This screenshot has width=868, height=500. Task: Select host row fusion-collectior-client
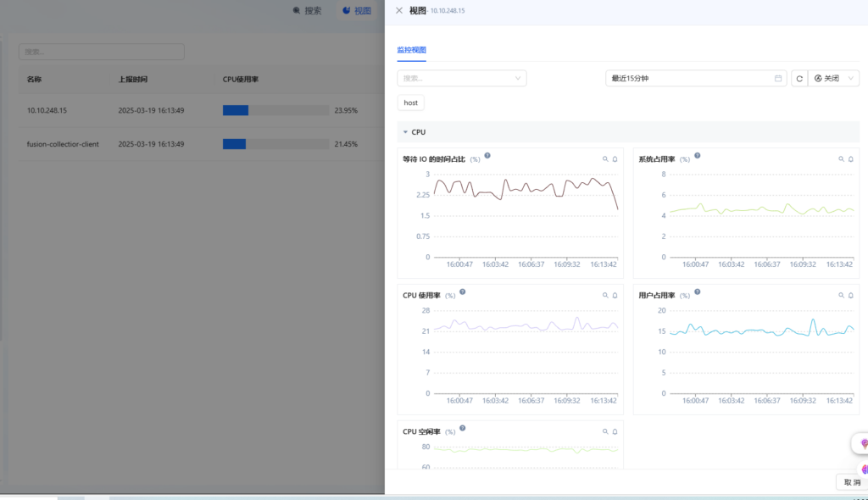point(202,144)
